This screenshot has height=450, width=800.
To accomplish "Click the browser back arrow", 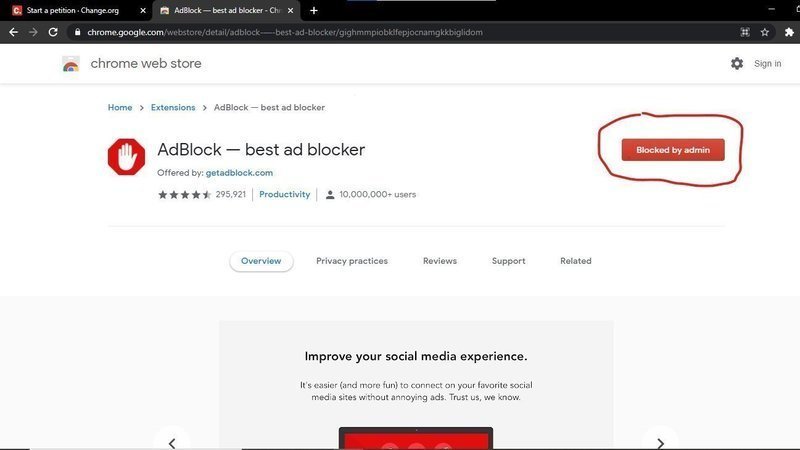I will pyautogui.click(x=13, y=32).
